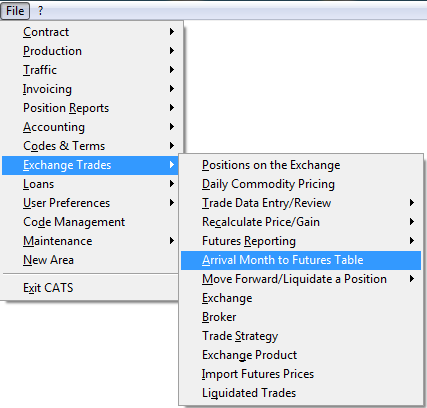Image resolution: width=427 pixels, height=408 pixels.
Task: Expand Move Forward/Liquidate a Position
Action: [301, 279]
